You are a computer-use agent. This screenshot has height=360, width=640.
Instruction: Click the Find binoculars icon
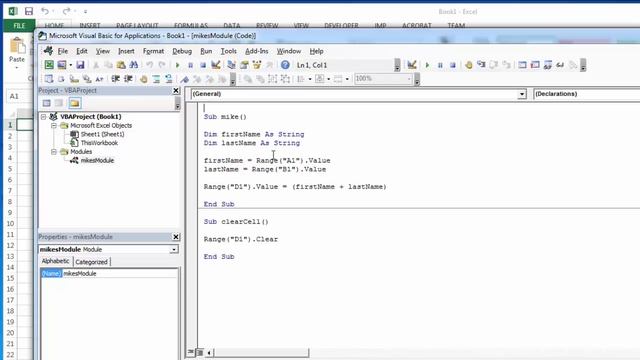(133, 65)
